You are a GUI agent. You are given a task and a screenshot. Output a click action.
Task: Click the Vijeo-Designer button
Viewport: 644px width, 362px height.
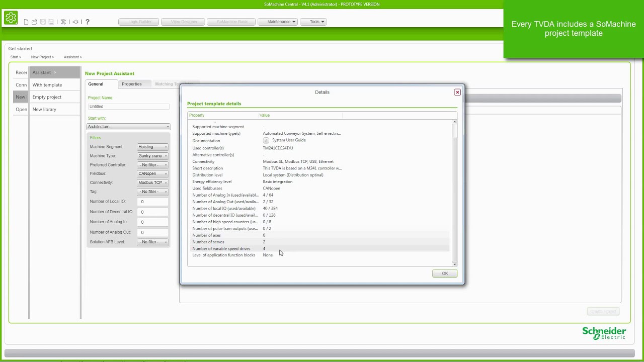point(183,22)
